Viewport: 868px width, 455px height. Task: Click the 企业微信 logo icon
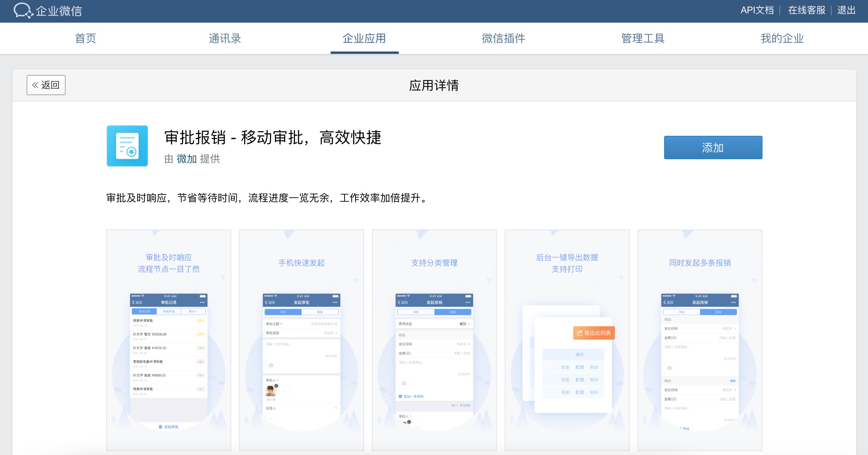point(23,10)
